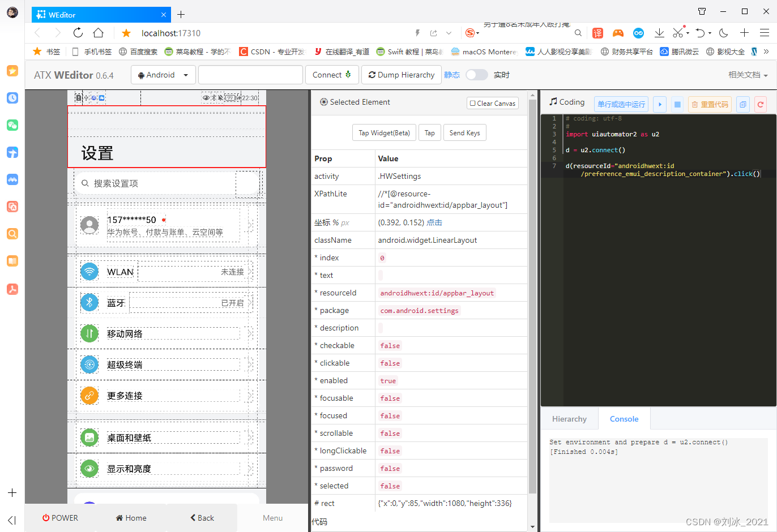Click the scissors screenshot tool icon

(677, 33)
